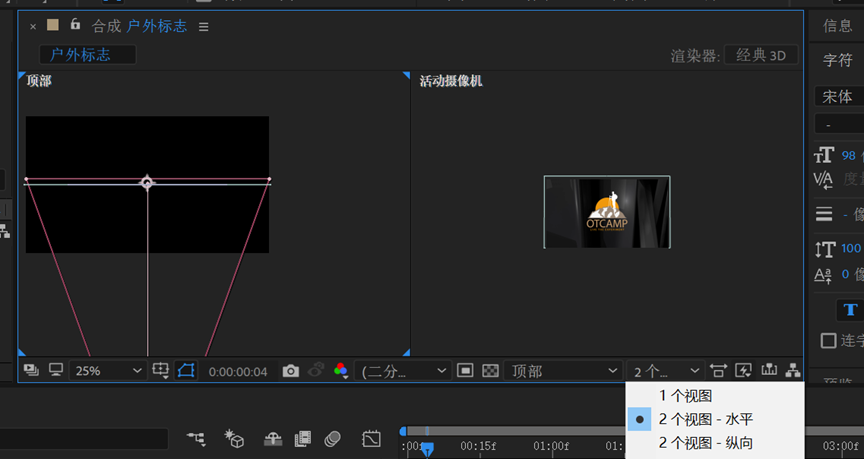
Task: Open the 信息 panel tab
Action: [x=837, y=26]
